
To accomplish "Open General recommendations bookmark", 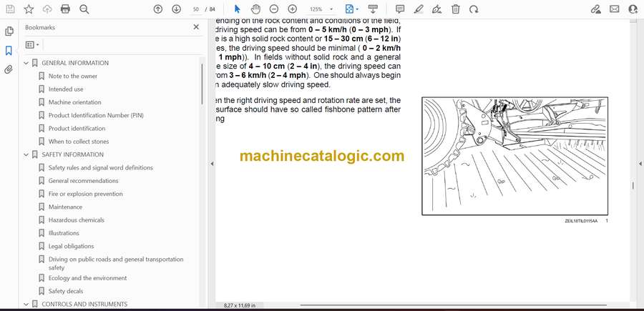I will pos(84,181).
